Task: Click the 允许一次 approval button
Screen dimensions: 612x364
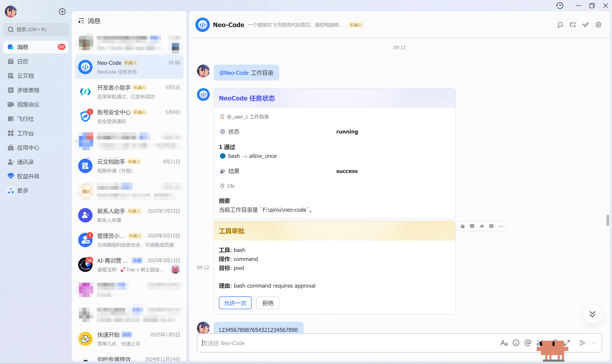Action: 235,303
